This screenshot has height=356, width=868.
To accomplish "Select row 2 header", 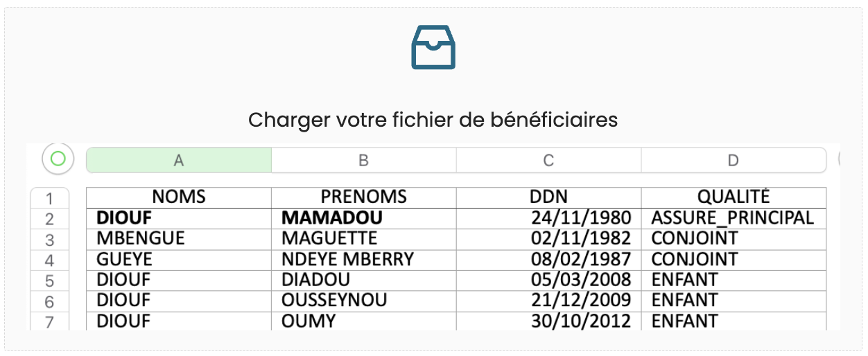I will [x=49, y=219].
